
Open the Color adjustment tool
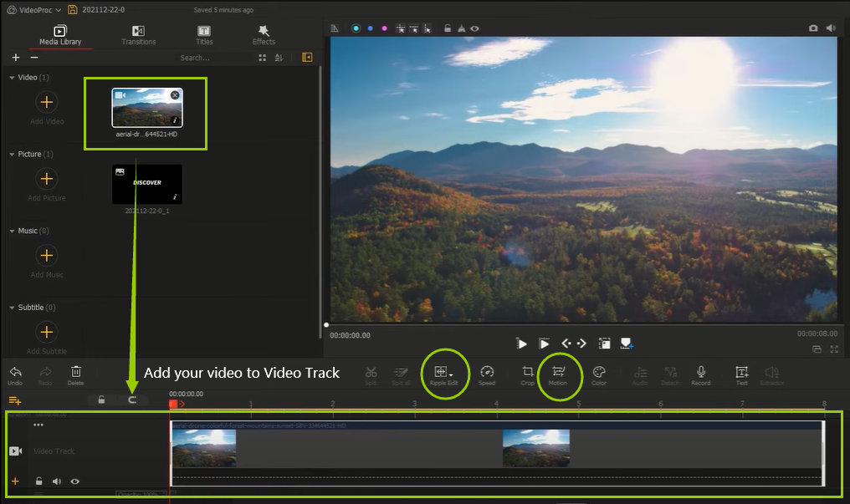click(x=599, y=374)
